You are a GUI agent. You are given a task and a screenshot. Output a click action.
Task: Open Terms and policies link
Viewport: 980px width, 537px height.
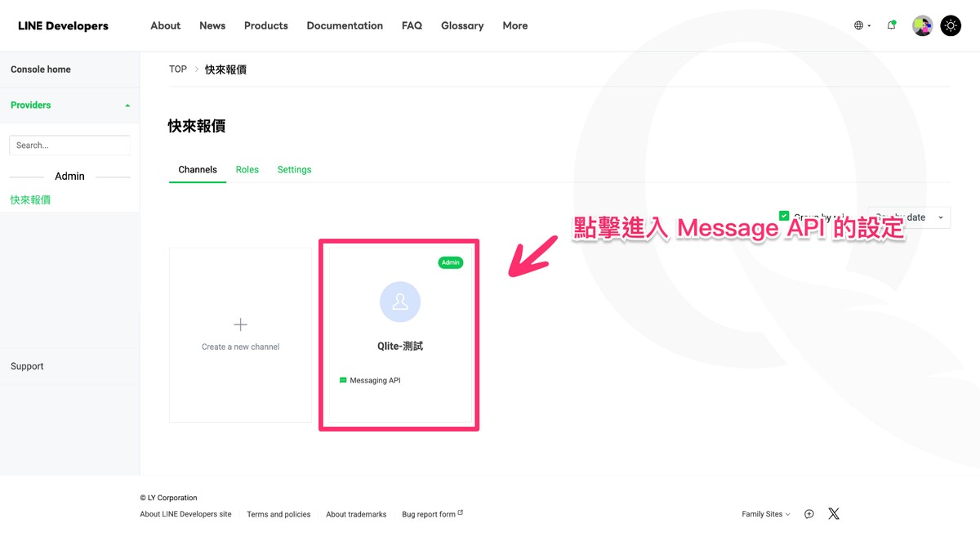pyautogui.click(x=278, y=514)
